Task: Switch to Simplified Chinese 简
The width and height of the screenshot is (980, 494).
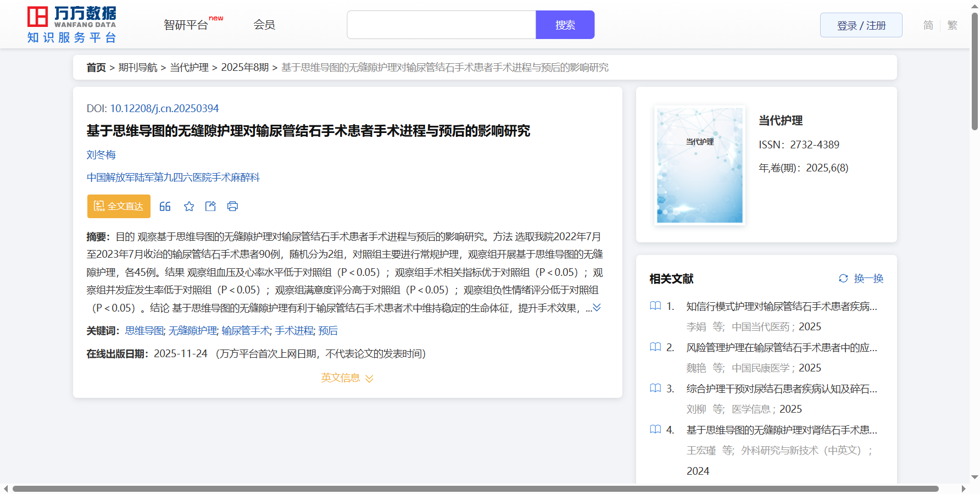Action: click(x=928, y=25)
